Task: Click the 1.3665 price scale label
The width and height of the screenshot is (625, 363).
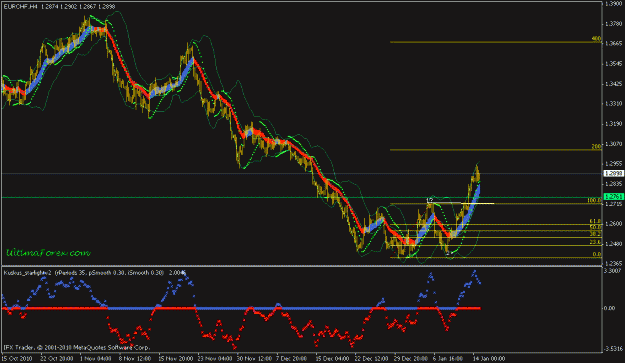Action: (x=613, y=43)
